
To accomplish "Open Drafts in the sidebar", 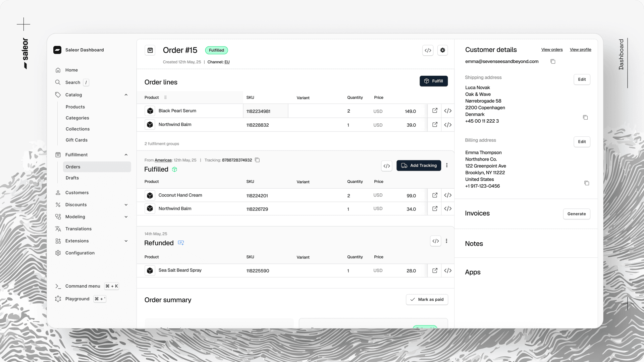I will tap(72, 178).
